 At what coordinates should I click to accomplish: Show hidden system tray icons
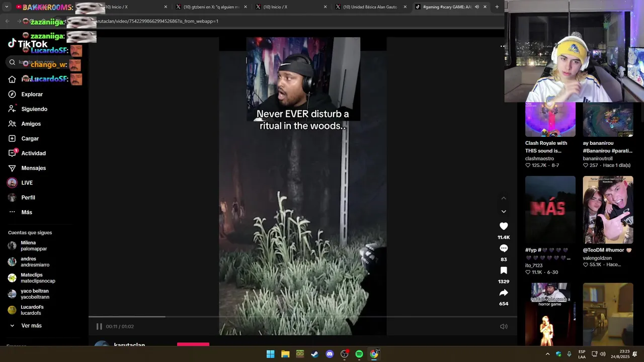coord(547,354)
